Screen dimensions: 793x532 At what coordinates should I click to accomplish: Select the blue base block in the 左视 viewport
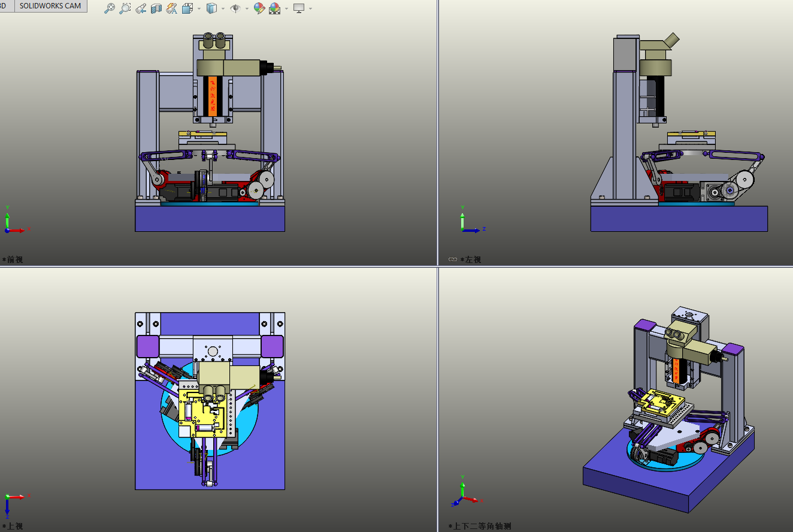point(679,219)
